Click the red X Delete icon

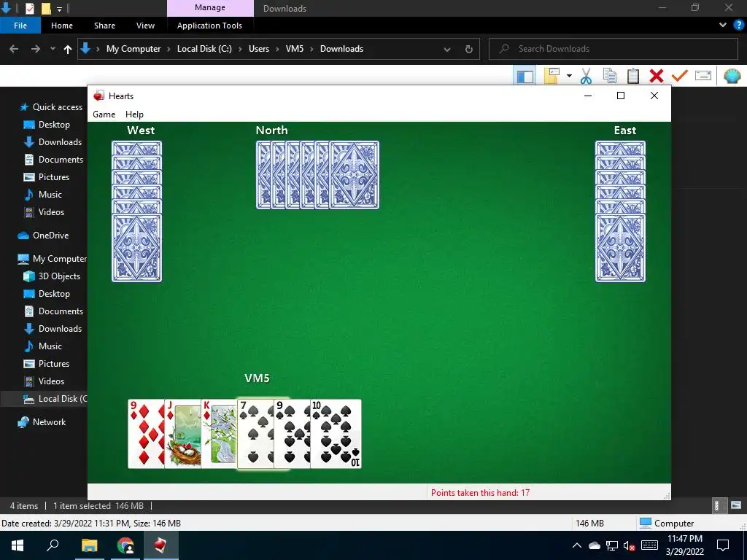pyautogui.click(x=656, y=76)
